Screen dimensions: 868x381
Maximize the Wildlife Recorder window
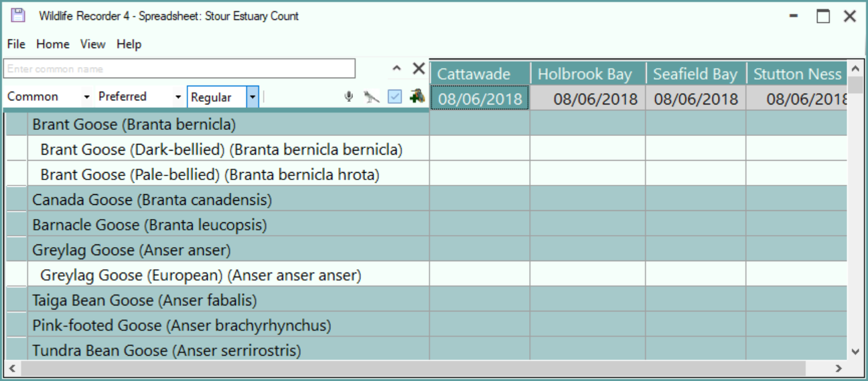(823, 17)
